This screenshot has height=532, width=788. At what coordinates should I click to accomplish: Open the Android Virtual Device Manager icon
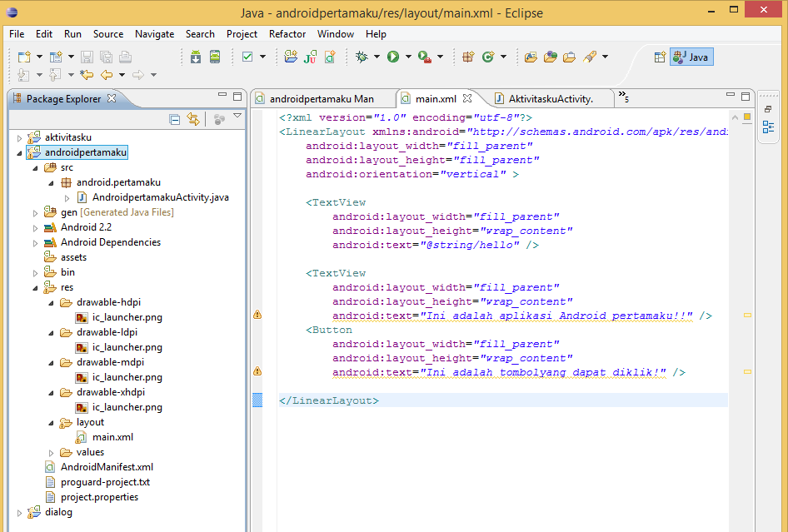[x=215, y=57]
